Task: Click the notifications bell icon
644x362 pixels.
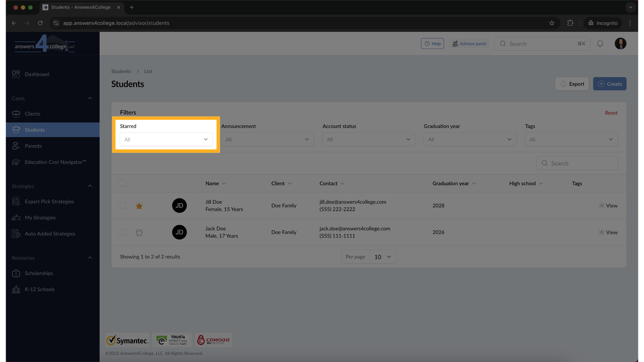Action: pos(600,44)
